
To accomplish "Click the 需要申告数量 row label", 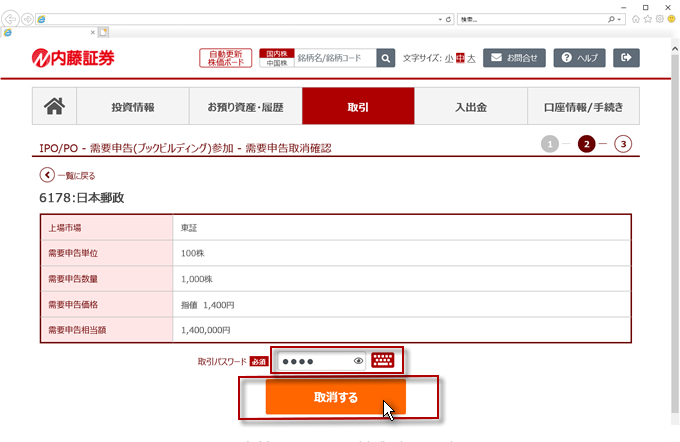I will pos(73,279).
